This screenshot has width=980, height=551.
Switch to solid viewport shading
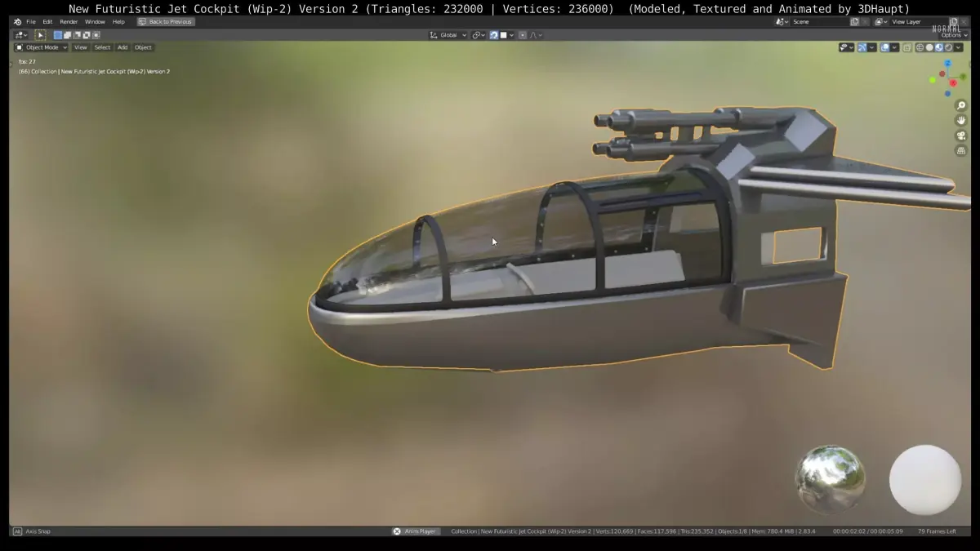click(x=929, y=47)
